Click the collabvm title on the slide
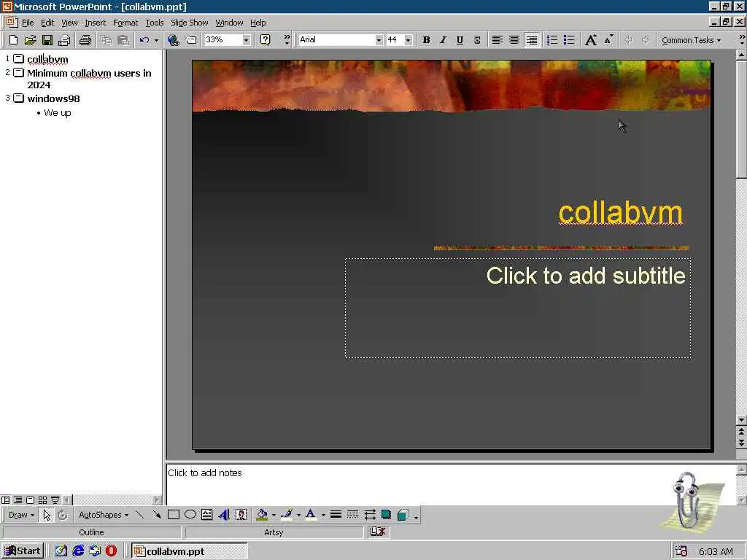 620,212
